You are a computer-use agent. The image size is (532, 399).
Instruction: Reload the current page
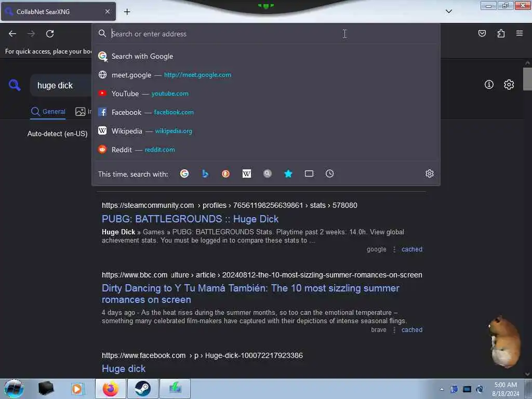point(50,34)
